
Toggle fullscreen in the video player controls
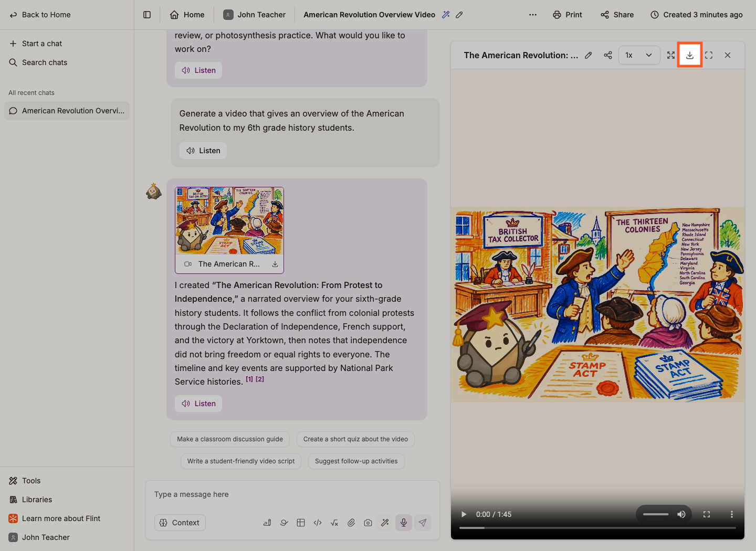[707, 514]
